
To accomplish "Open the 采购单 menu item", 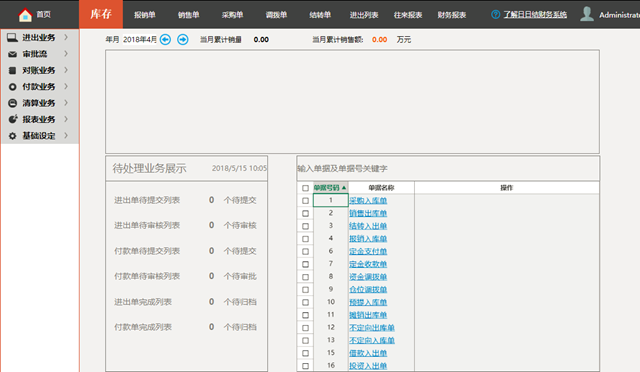I will point(233,15).
